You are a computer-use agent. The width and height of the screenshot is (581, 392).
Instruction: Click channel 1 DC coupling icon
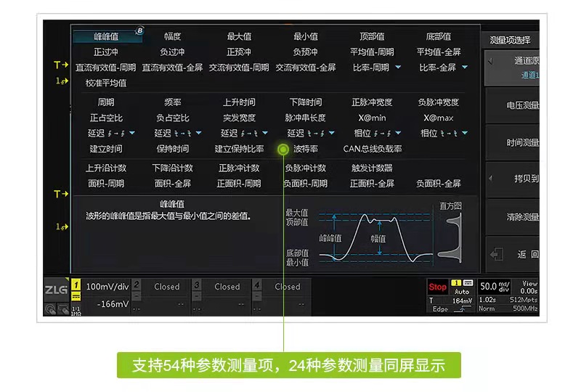coord(76,296)
